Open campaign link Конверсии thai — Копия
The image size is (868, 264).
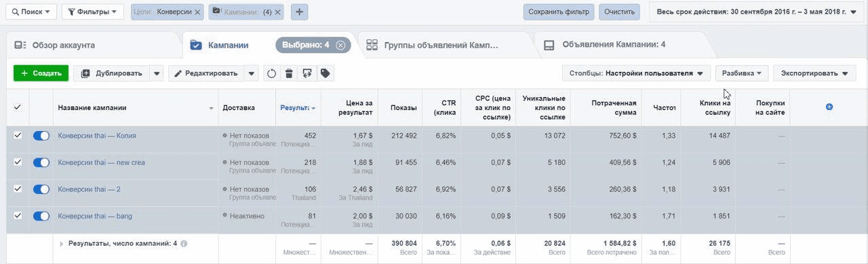point(97,136)
